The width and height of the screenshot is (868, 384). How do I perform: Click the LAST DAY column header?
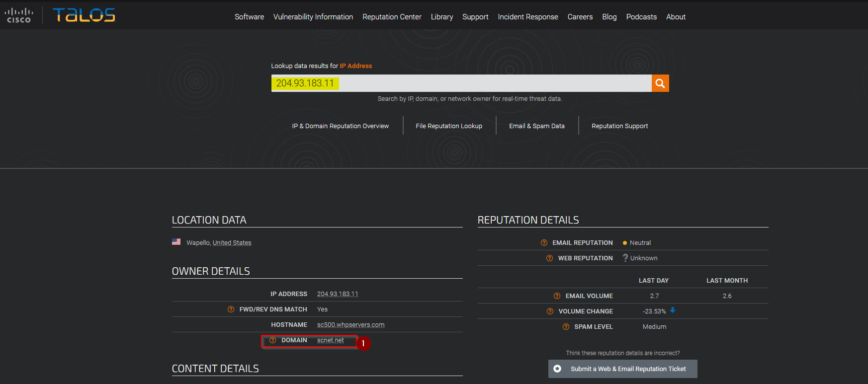(x=654, y=281)
